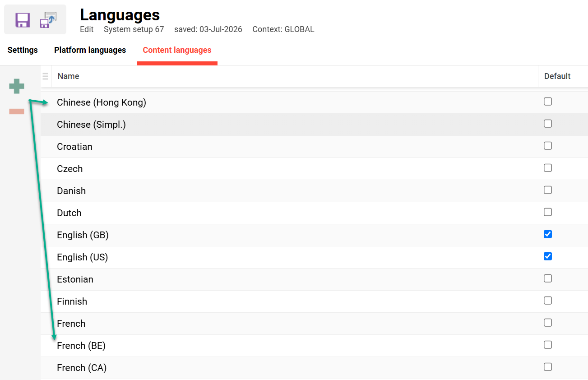Open the column menu icon beside Name
Image resolution: width=588 pixels, height=380 pixels.
click(x=46, y=76)
